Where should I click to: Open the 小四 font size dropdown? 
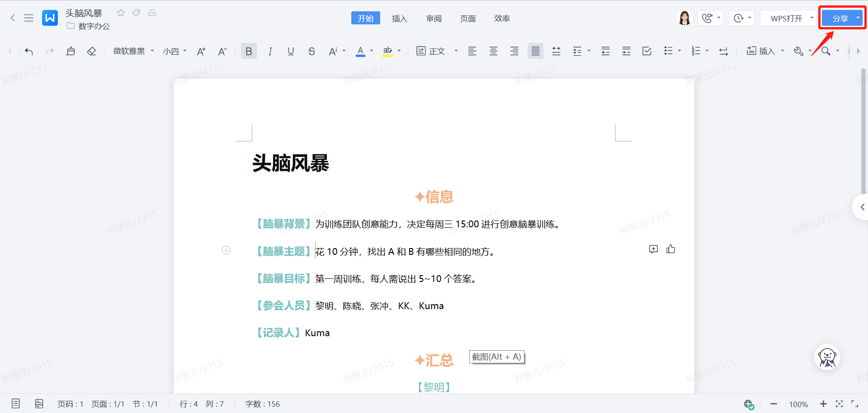(175, 51)
